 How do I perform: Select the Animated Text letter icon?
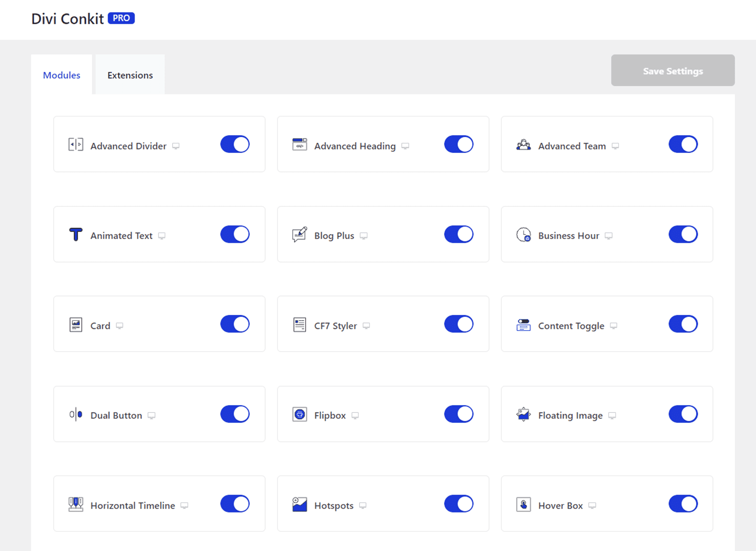76,234
